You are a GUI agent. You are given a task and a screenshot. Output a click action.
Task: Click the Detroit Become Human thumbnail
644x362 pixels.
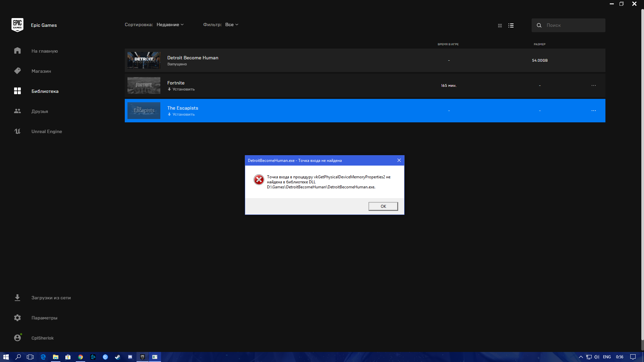click(x=144, y=60)
